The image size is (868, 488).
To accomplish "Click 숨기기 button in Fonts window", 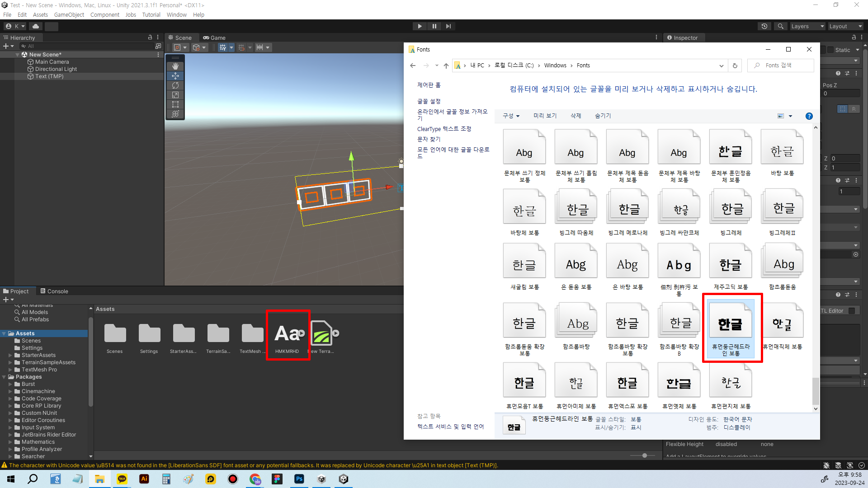I will [603, 116].
